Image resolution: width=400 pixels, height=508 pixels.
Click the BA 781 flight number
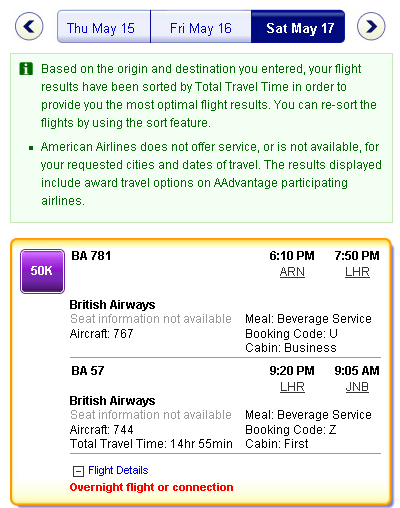(91, 256)
